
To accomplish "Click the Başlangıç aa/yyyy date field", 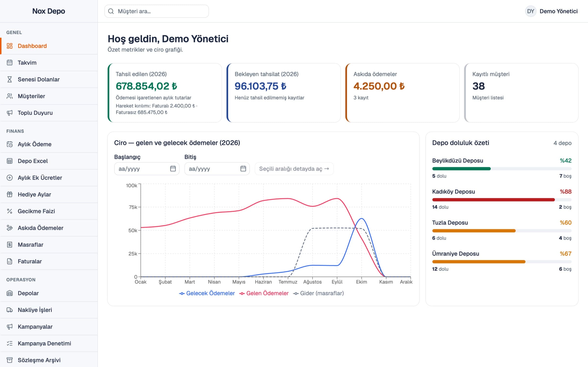I will 147,169.
